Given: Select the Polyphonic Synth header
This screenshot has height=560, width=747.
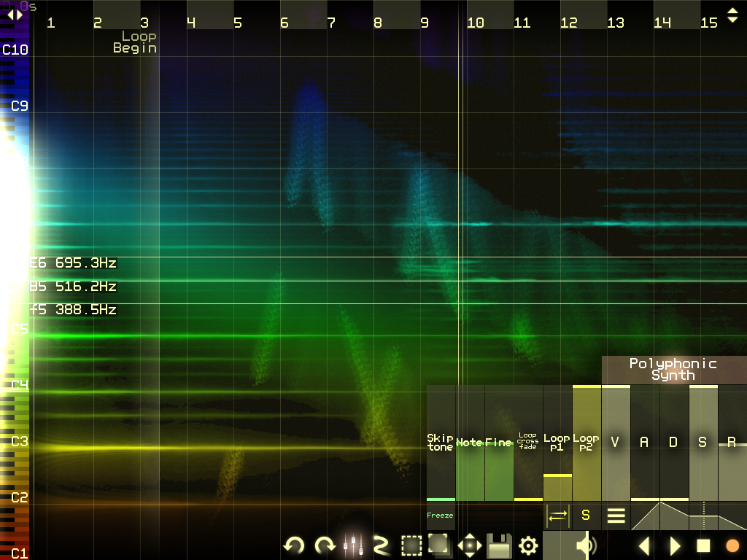Looking at the screenshot, I should (x=673, y=370).
